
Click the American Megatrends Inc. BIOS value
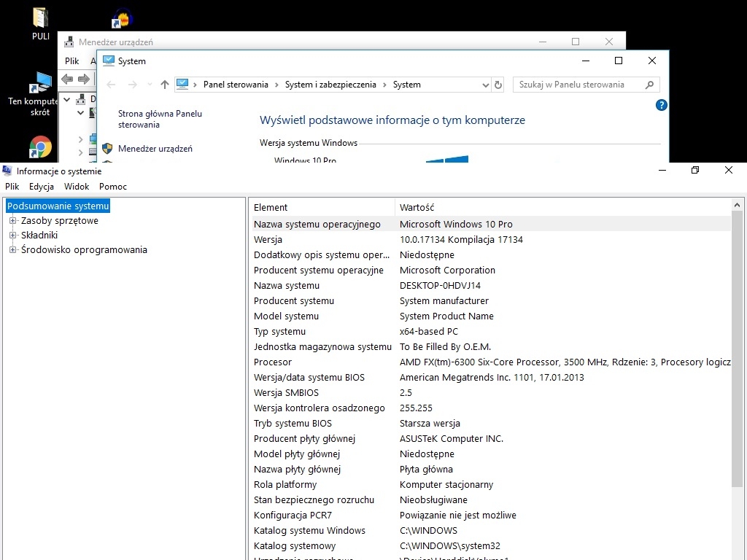pos(492,378)
